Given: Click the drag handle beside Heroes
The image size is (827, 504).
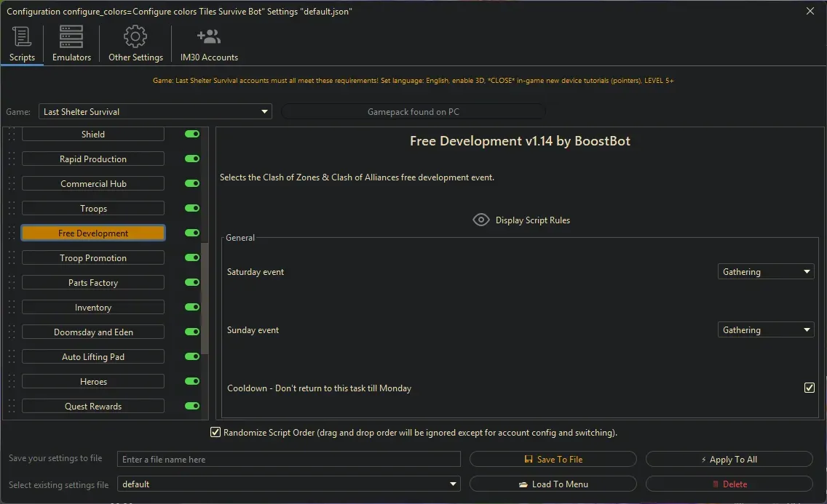Looking at the screenshot, I should (x=12, y=382).
